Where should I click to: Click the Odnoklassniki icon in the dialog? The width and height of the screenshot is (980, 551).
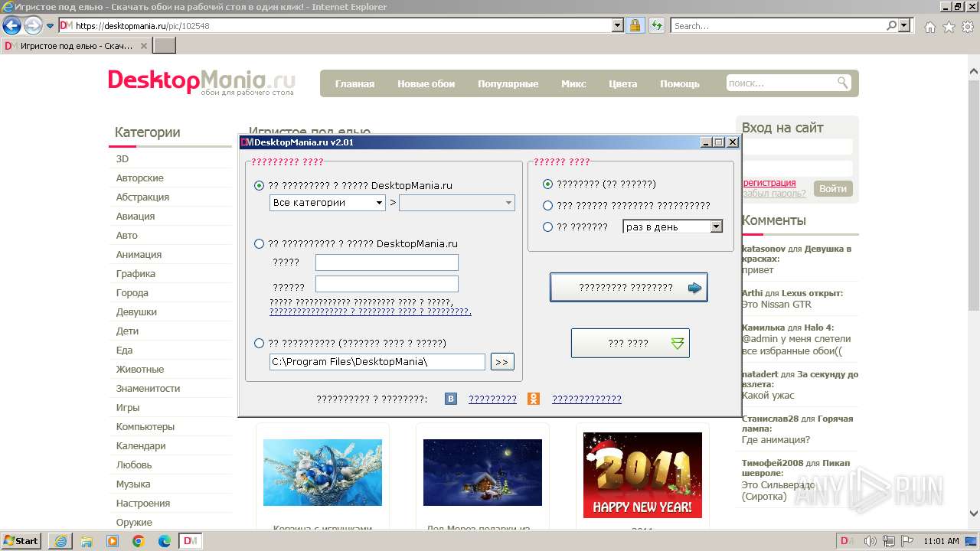534,399
